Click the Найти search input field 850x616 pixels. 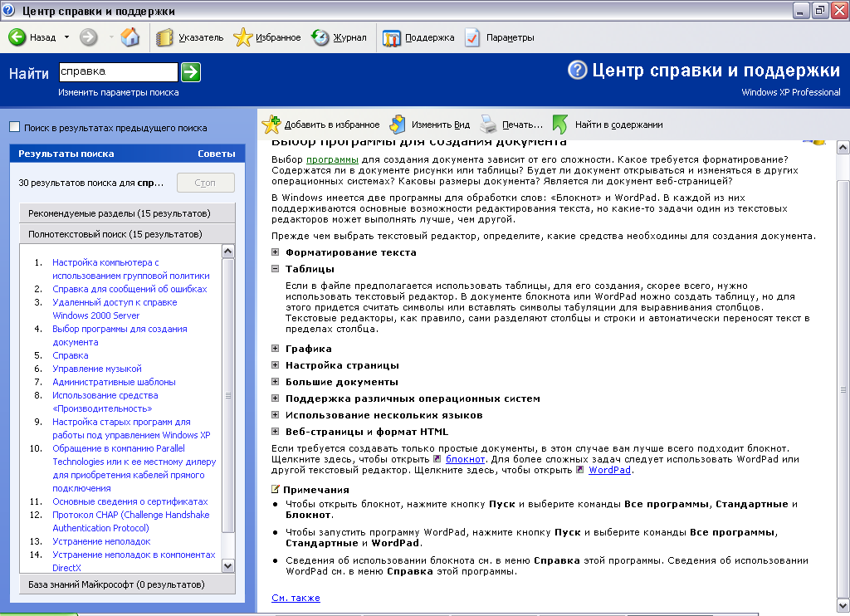(118, 71)
